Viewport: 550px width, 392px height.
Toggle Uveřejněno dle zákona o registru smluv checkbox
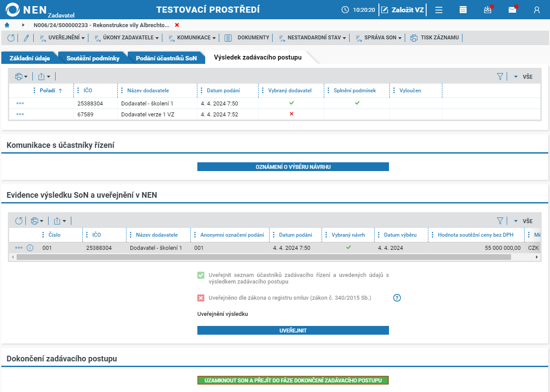point(201,298)
